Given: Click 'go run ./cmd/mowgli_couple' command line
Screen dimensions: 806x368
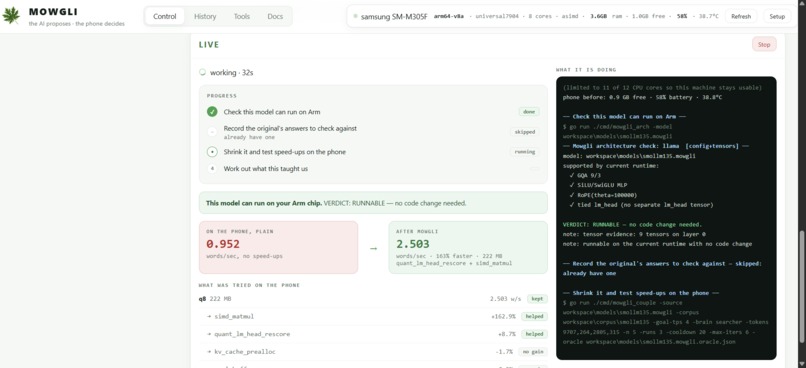Looking at the screenshot, I should pos(666,322).
